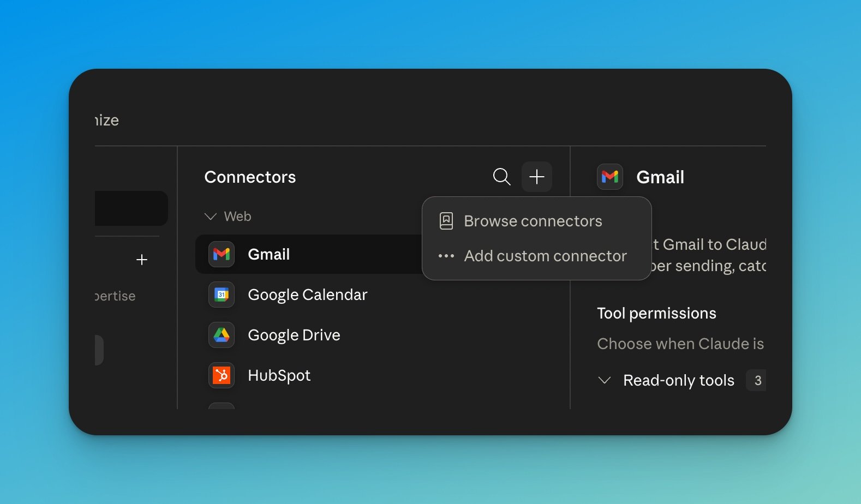Click the count badge showing 3
Image resolution: width=861 pixels, height=504 pixels.
[757, 380]
